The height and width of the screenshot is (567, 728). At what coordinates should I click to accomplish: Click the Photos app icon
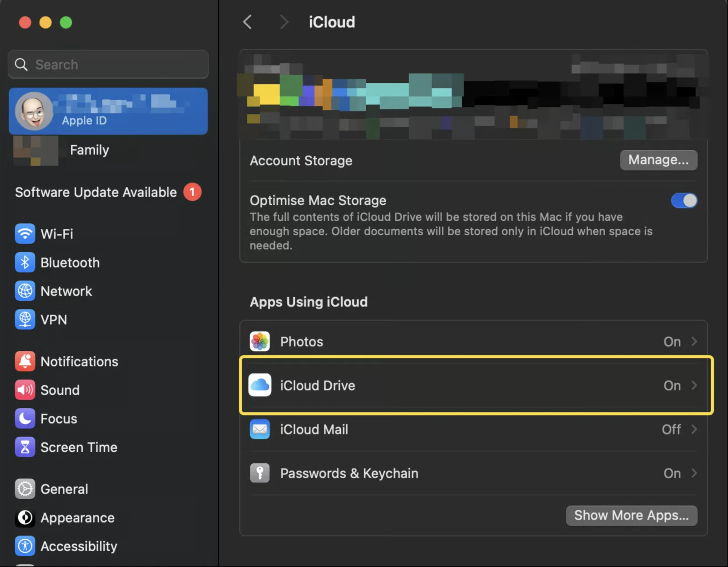pos(260,342)
